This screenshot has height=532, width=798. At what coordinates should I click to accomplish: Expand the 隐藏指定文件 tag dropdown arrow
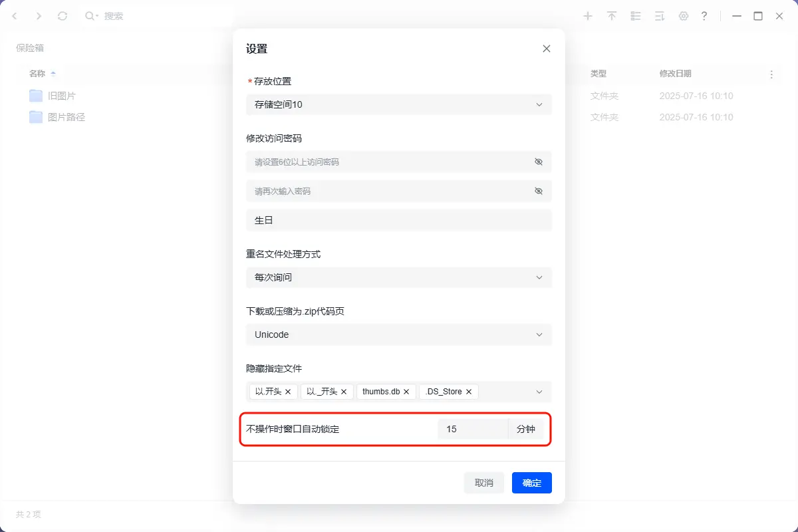539,392
